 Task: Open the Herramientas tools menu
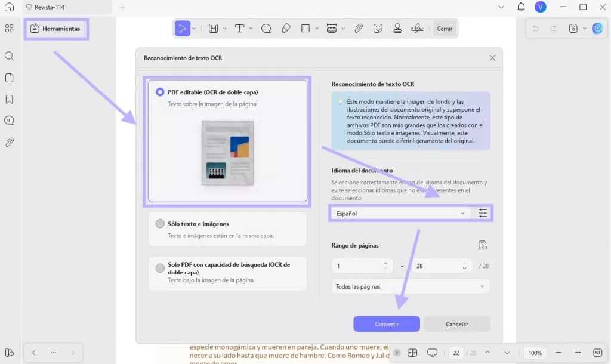(x=56, y=29)
